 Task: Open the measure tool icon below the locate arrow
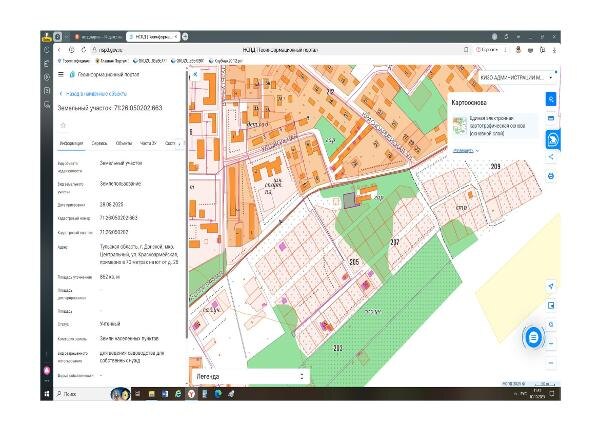(x=551, y=305)
